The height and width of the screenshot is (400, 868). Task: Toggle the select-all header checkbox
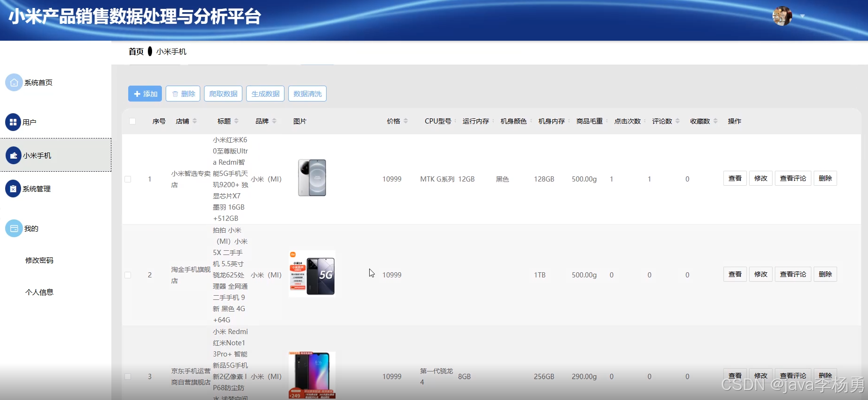(x=132, y=121)
